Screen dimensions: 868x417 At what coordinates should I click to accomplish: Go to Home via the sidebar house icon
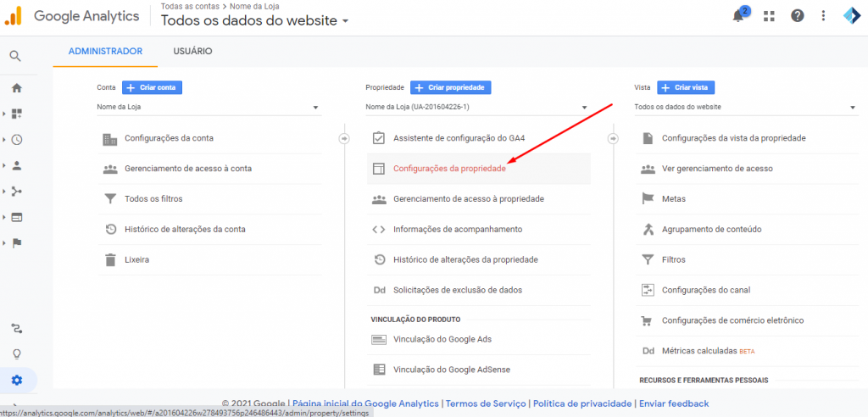[x=17, y=87]
